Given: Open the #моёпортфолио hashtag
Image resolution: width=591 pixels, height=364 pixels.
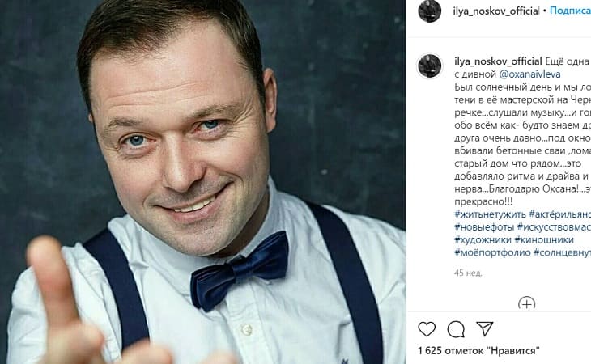Looking at the screenshot, I should 492,252.
